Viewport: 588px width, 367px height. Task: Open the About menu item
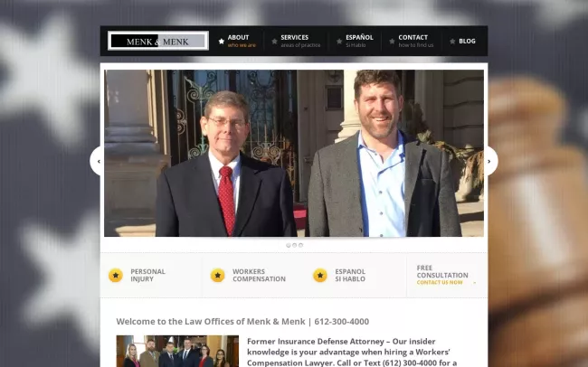241,41
